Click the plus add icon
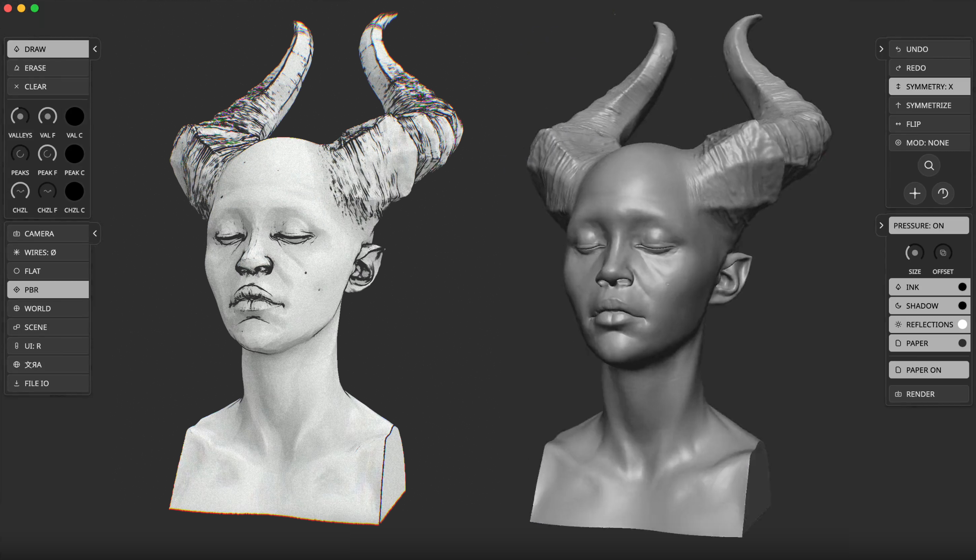976x560 pixels. (914, 193)
